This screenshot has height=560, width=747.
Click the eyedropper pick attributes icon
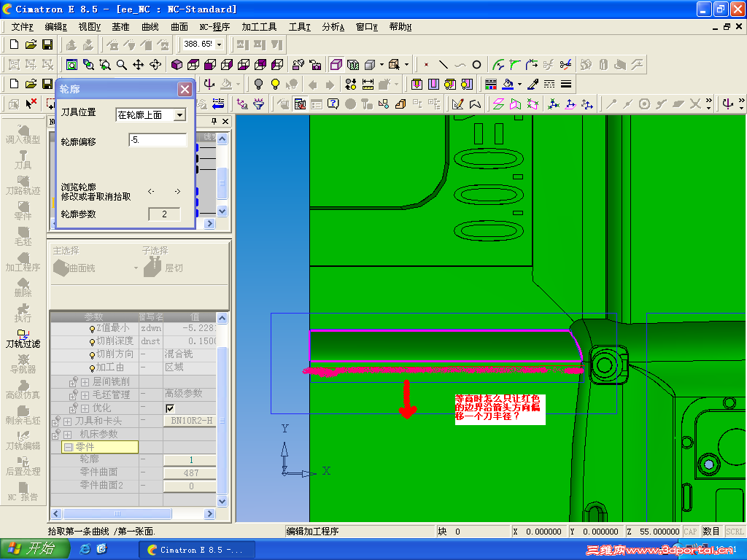point(533,85)
